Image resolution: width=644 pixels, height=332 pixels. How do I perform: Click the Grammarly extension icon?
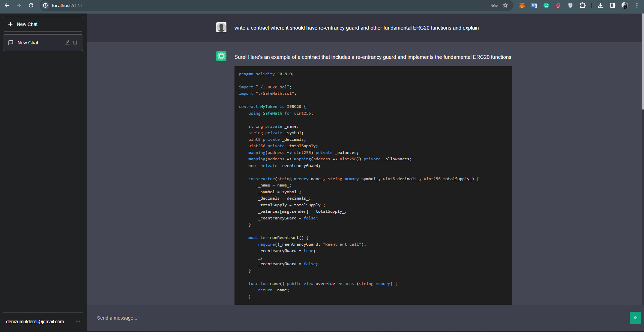pos(546,5)
